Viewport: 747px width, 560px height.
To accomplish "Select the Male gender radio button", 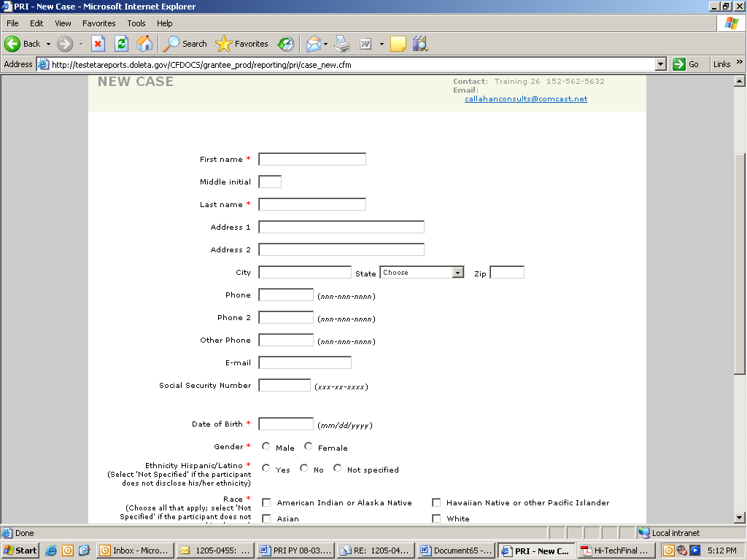I will pyautogui.click(x=266, y=446).
